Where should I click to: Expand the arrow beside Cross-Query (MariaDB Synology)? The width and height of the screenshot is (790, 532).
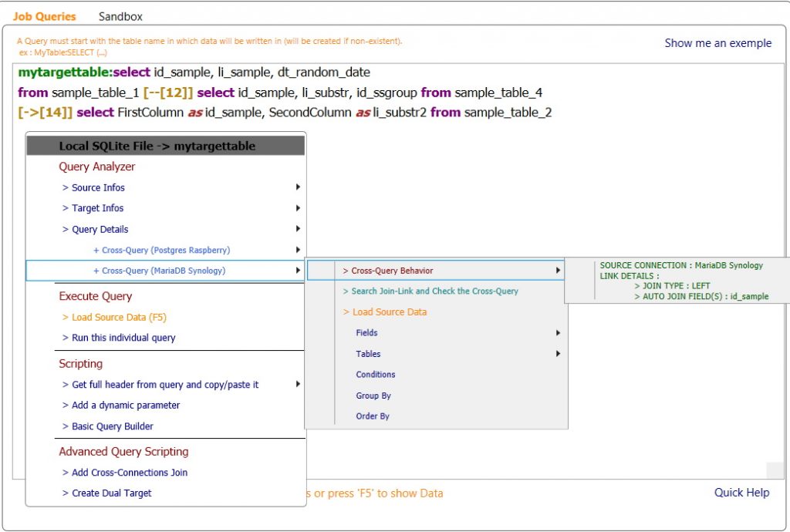[x=298, y=271]
